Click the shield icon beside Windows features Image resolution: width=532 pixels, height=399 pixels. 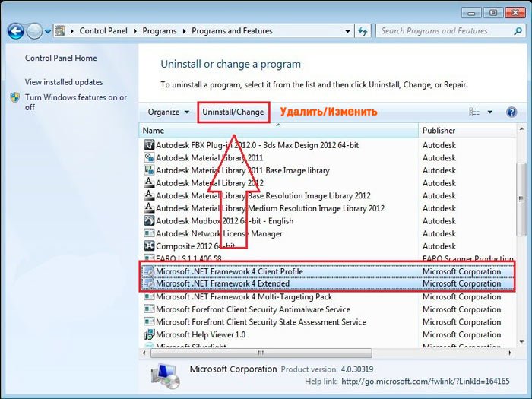[15, 97]
